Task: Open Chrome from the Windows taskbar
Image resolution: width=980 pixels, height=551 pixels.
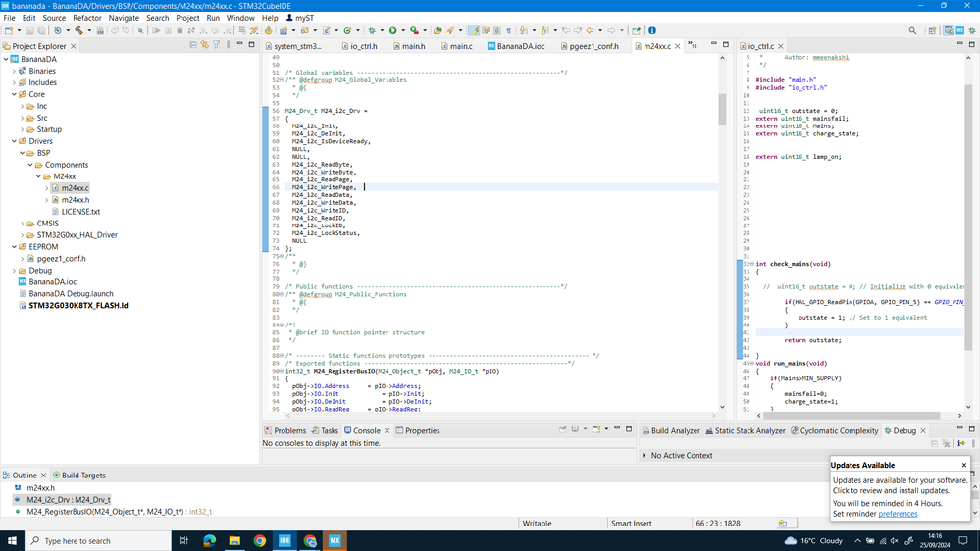Action: [x=259, y=540]
